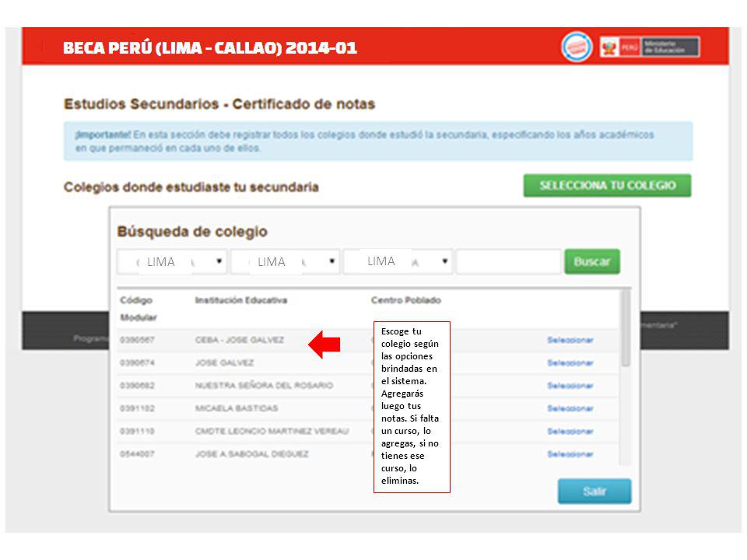Click the Estudios Secundarios - Certificado de notas heading
This screenshot has height=560, width=747.
219,104
